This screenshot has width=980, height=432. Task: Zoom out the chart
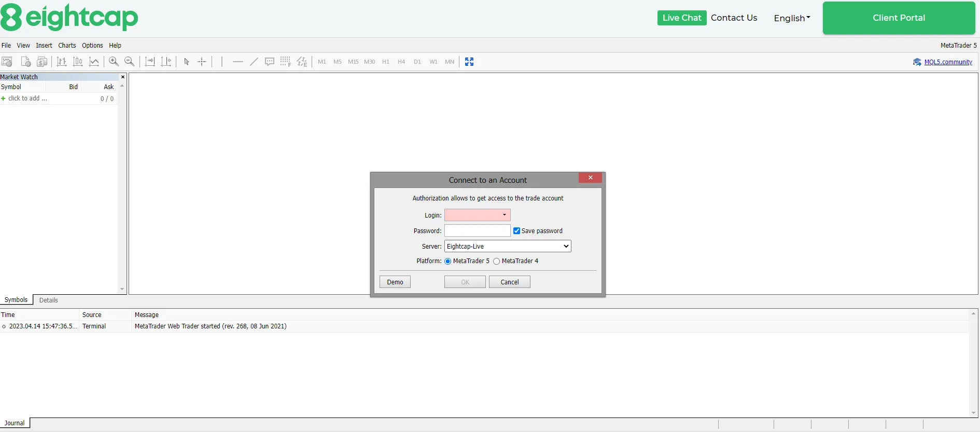(130, 62)
